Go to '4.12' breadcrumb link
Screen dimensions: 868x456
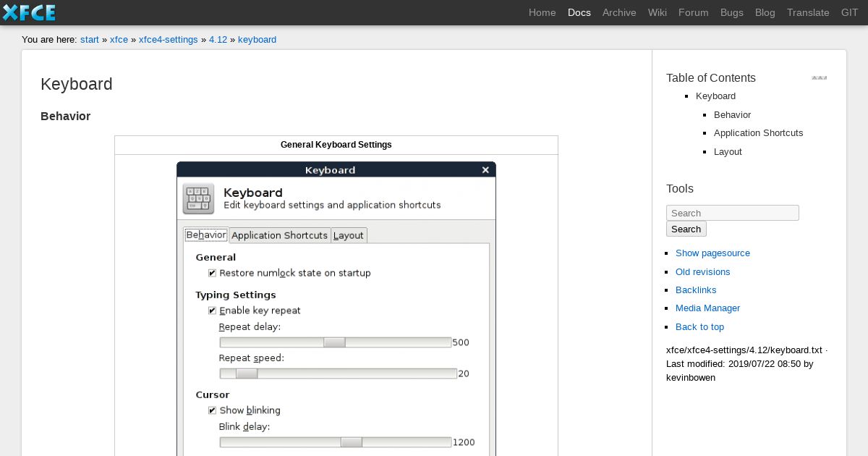(x=218, y=40)
